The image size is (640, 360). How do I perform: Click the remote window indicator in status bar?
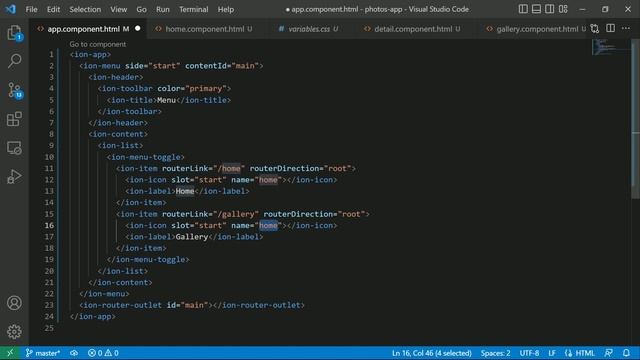10,353
